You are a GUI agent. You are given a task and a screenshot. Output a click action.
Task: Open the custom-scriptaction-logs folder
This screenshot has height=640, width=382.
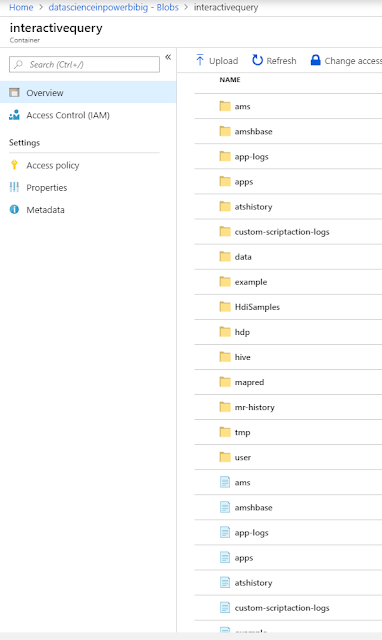point(288,232)
